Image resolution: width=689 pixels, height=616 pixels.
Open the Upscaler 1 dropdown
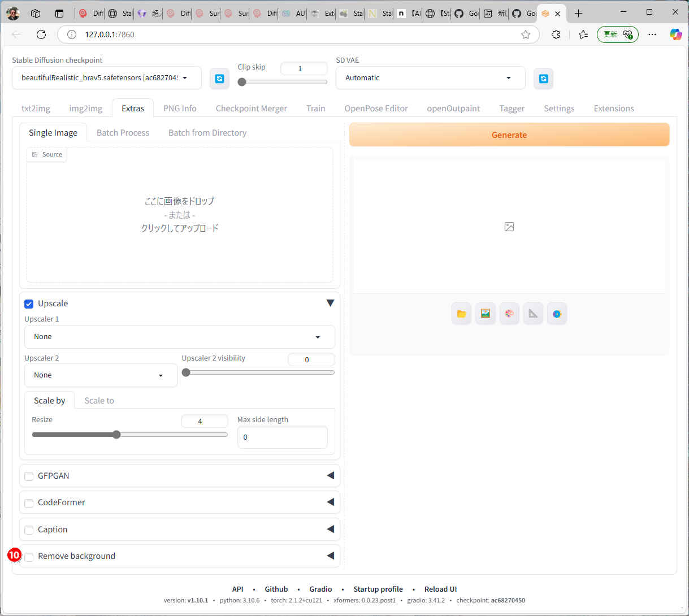pos(179,337)
